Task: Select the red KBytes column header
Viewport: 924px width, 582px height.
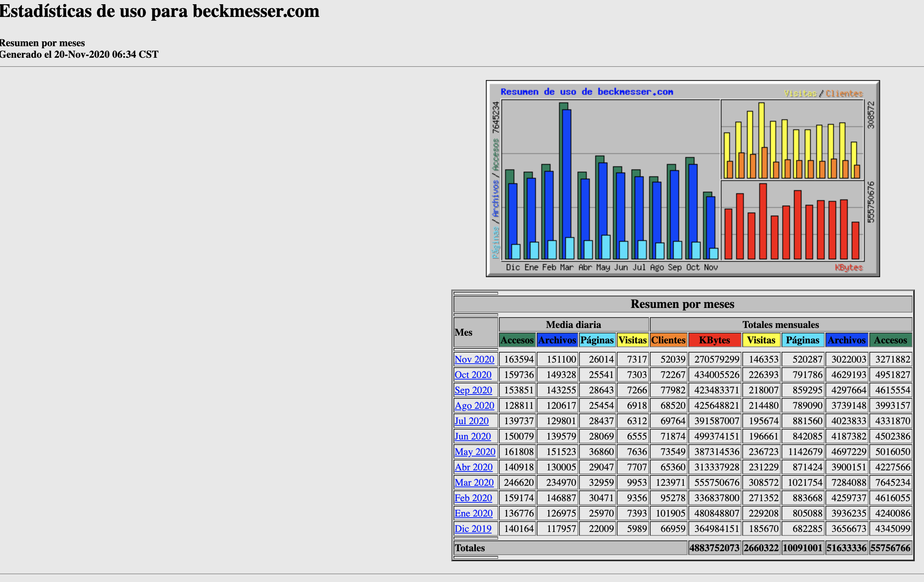Action: (x=714, y=340)
